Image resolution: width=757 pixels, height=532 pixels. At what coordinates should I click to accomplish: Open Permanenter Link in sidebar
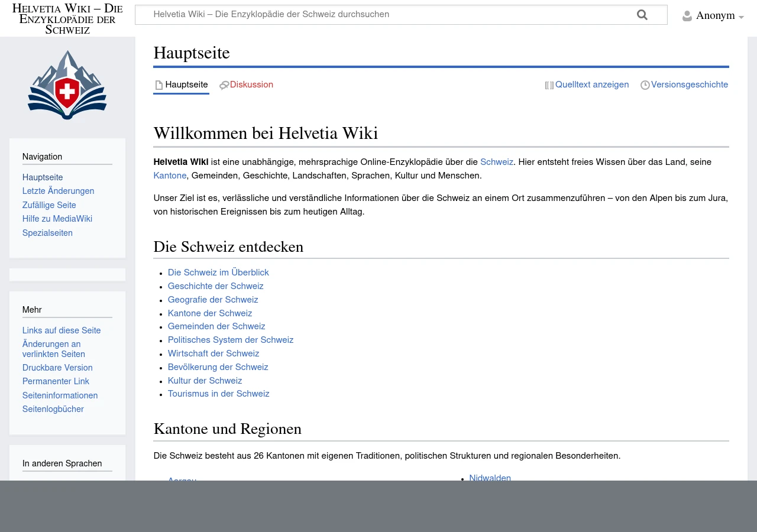coord(56,382)
